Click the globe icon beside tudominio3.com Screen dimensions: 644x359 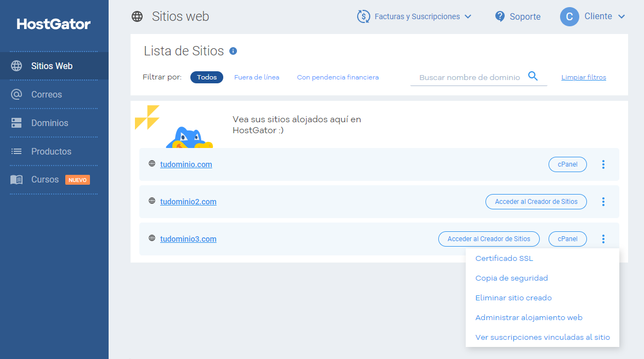[x=152, y=238]
